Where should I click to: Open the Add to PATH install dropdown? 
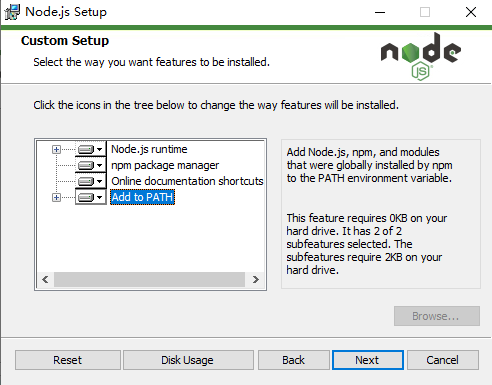[91, 197]
